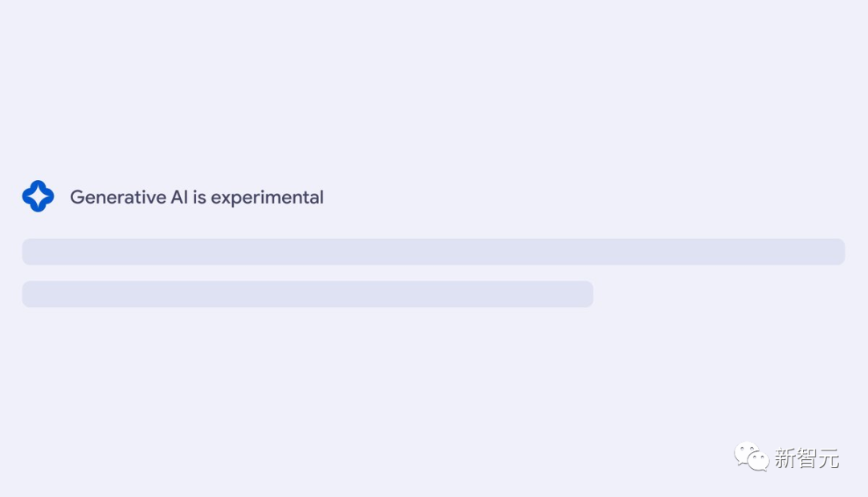Click the 新智元 watermark text
The width and height of the screenshot is (868, 497).
(x=807, y=459)
